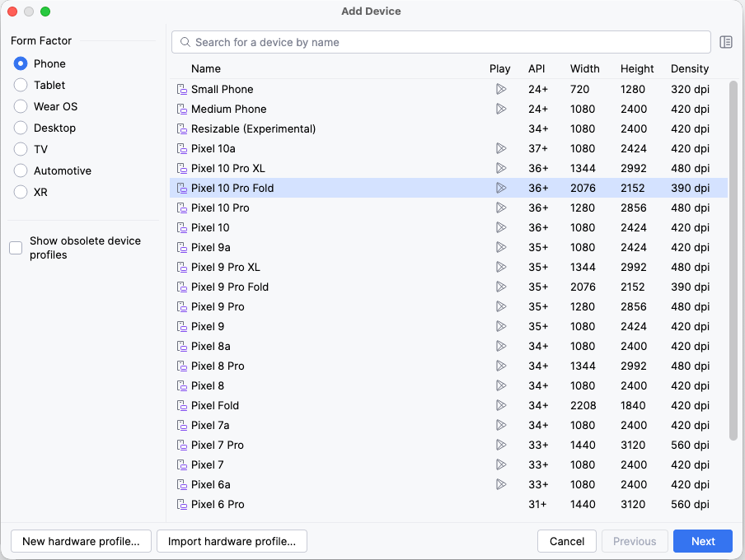The width and height of the screenshot is (745, 560).
Task: Click the Form Factor heading
Action: coord(41,41)
